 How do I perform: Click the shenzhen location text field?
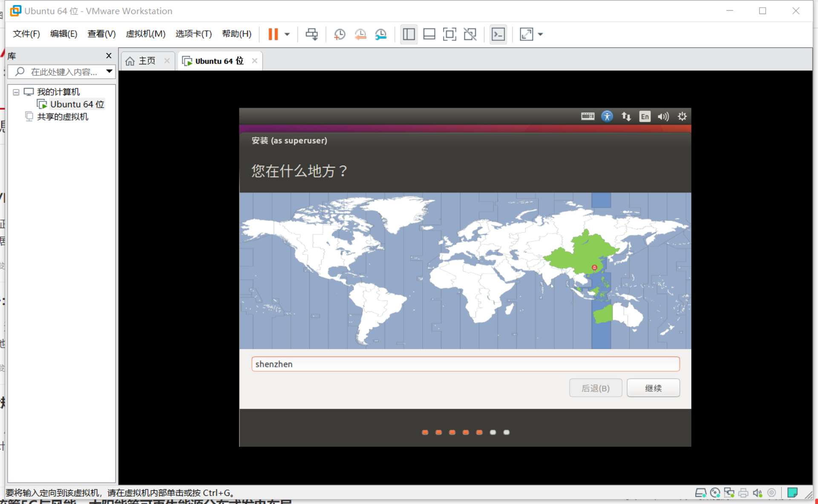465,364
